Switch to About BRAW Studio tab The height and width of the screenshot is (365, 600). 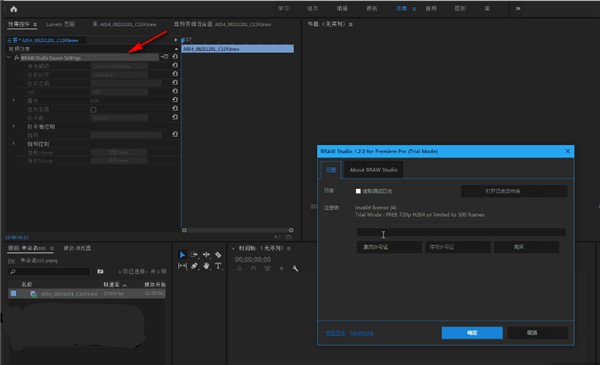coord(373,170)
